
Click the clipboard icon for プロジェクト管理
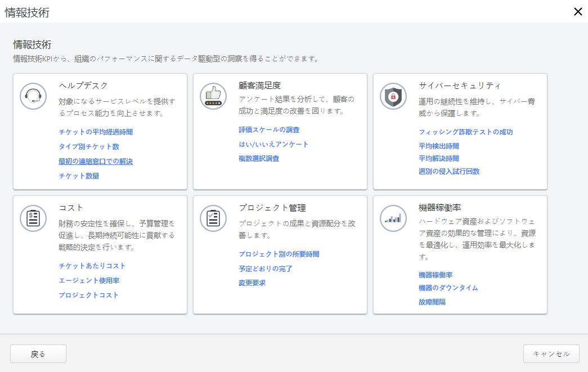click(x=213, y=218)
